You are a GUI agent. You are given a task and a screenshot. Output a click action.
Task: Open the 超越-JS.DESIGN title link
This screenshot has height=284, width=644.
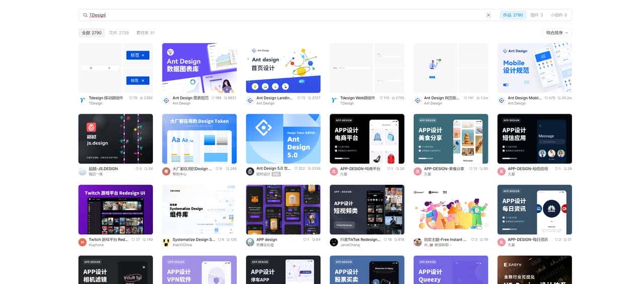pos(103,169)
